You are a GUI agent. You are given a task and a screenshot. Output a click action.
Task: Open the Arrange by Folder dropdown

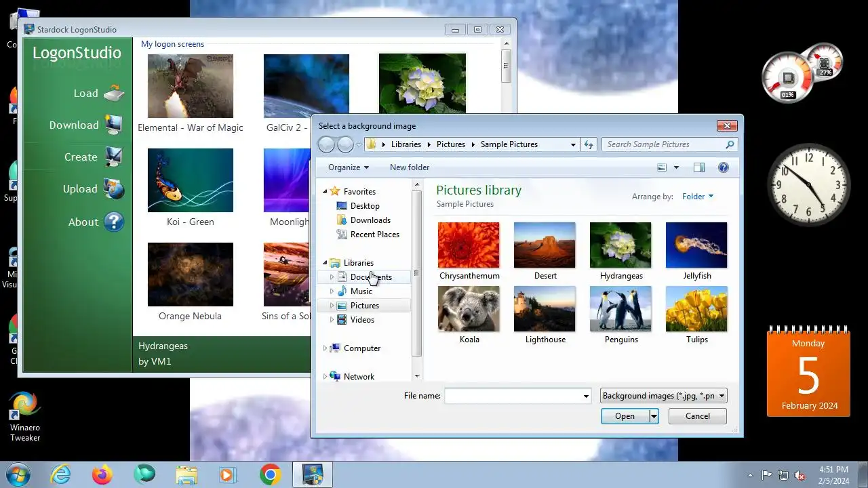698,197
